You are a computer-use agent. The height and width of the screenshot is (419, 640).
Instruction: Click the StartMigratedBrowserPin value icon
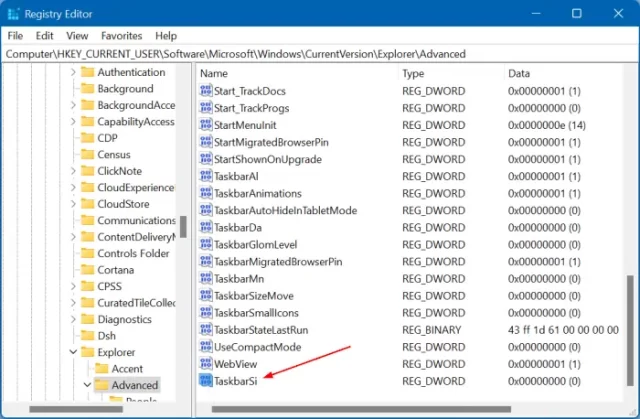tap(206, 142)
